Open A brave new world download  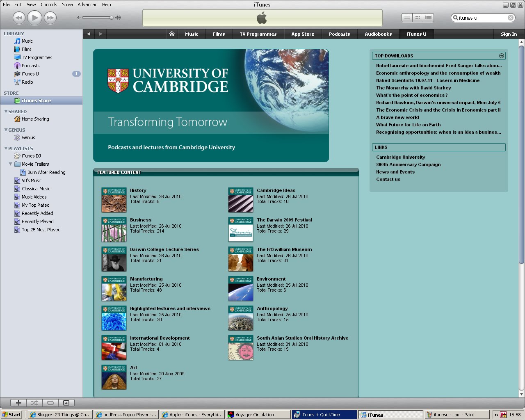pyautogui.click(x=397, y=117)
